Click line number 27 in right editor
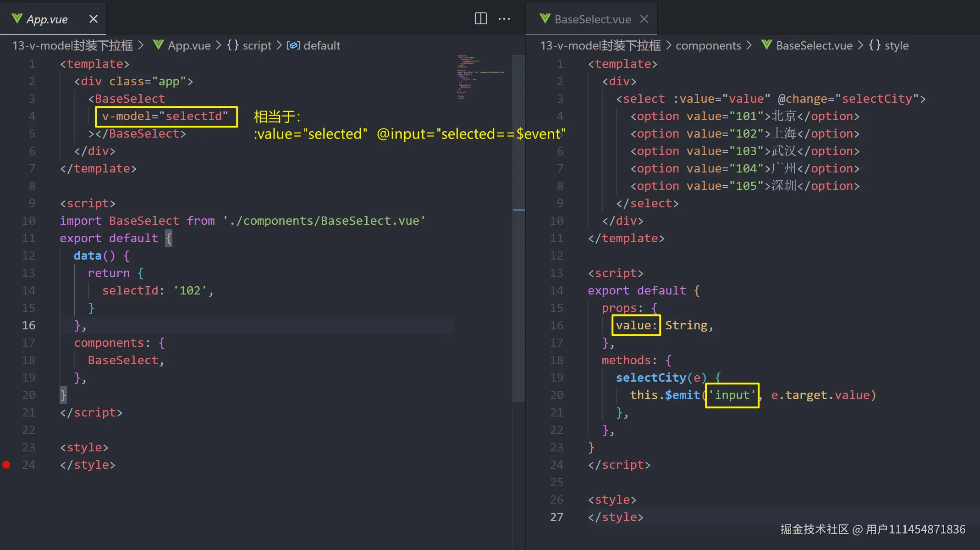The height and width of the screenshot is (550, 980). (556, 517)
